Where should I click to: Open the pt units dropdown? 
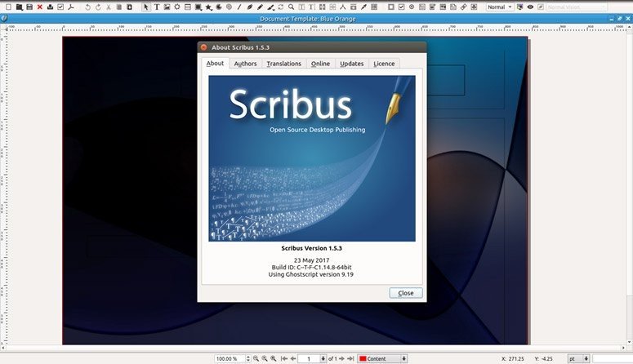pos(578,358)
